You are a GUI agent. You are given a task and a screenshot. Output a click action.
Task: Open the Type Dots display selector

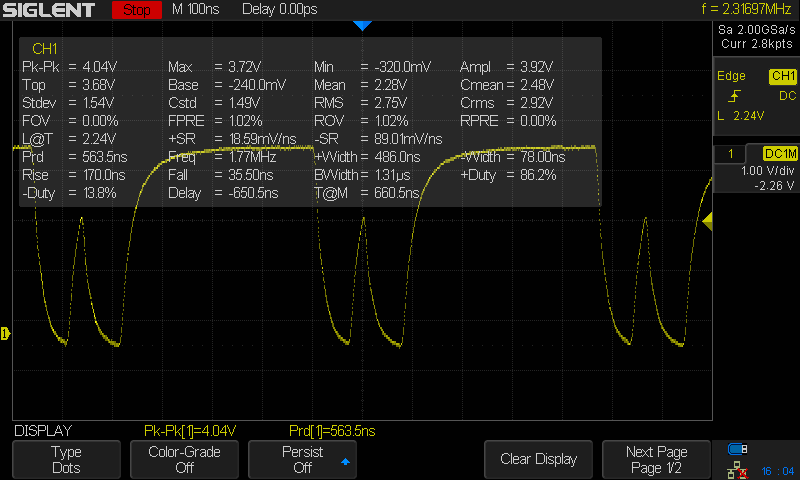click(66, 459)
